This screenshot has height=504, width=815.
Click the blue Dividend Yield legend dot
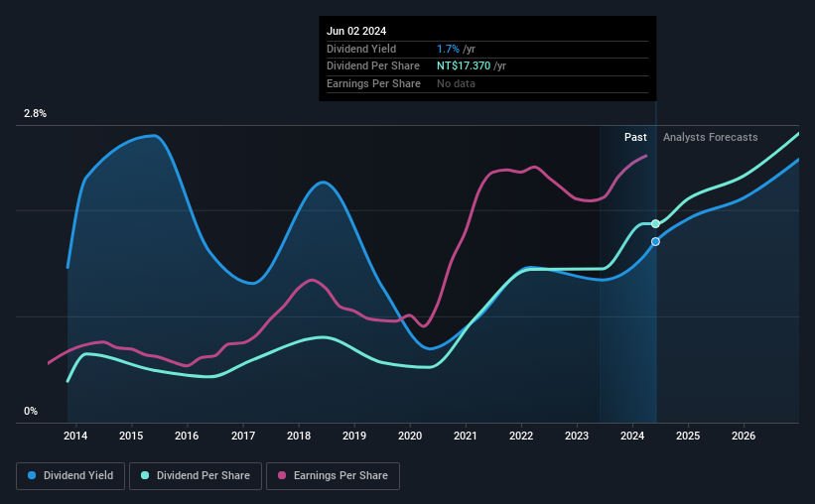[32, 475]
